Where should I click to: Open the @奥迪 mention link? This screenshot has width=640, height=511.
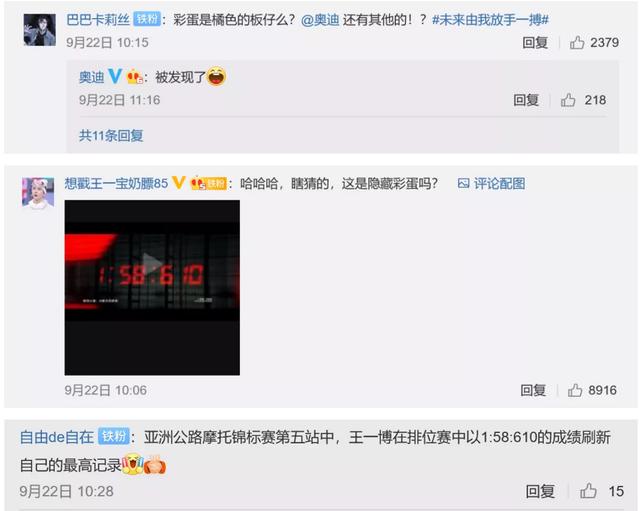[x=320, y=20]
